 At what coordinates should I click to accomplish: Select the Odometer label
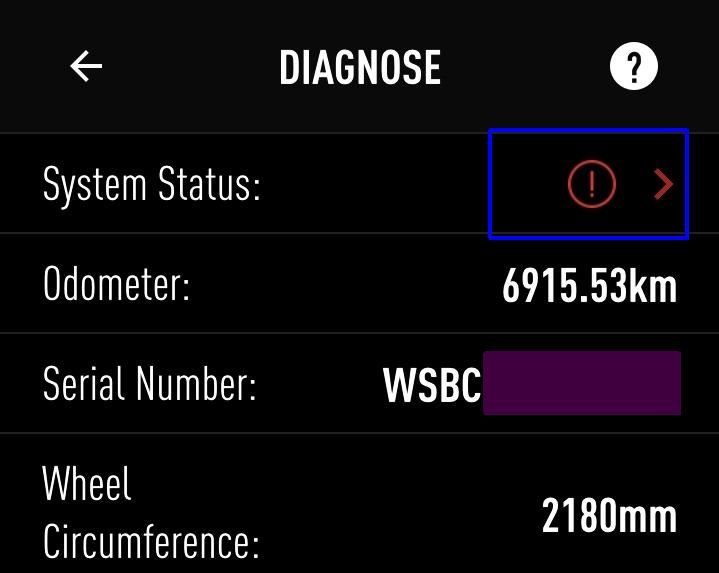[x=116, y=286]
